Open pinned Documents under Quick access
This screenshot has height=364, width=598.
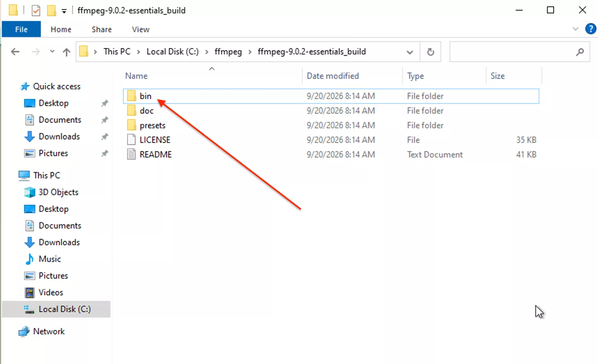(x=60, y=120)
